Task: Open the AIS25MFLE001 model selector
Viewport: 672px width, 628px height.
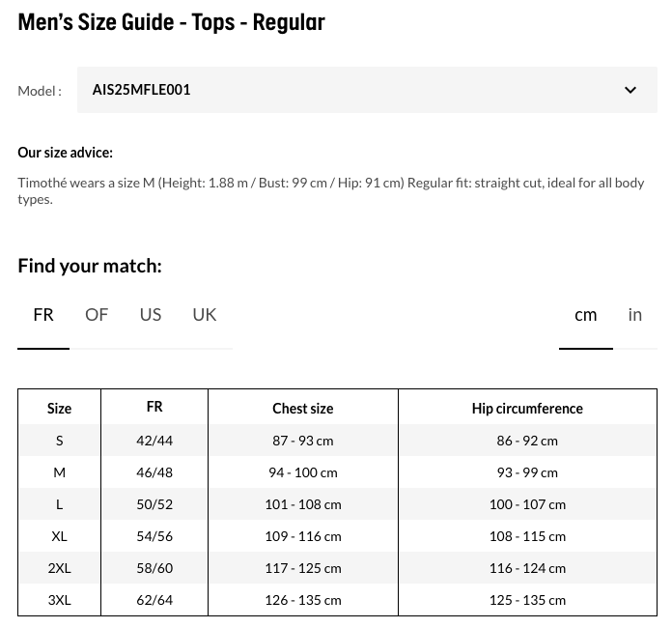Action: pos(367,90)
